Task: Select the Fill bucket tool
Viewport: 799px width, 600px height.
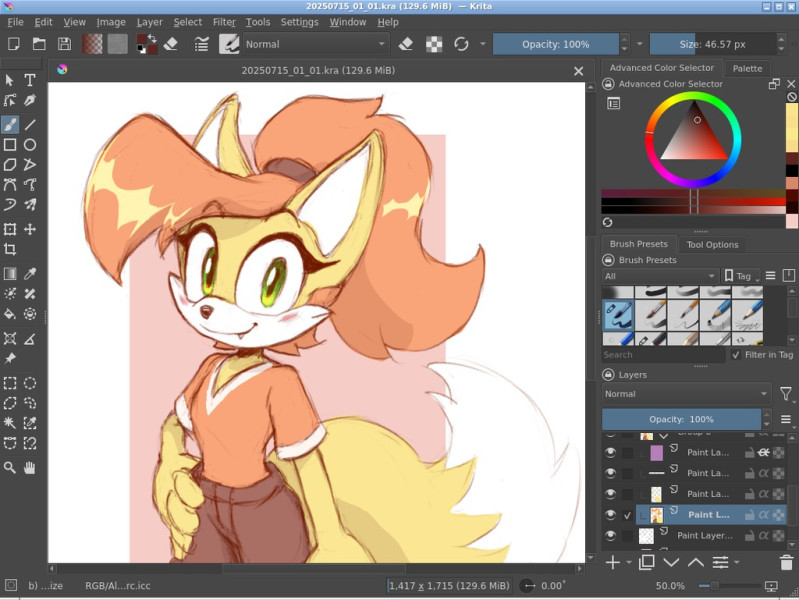Action: (10, 314)
